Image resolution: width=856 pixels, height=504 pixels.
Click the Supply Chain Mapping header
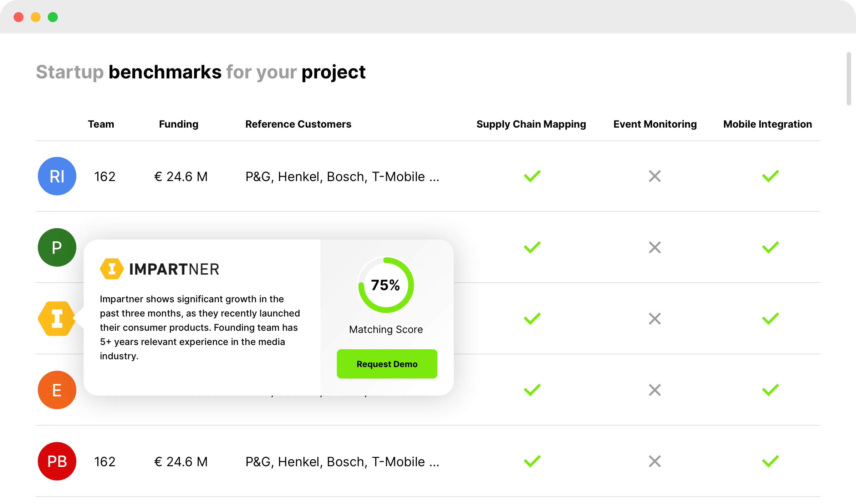(531, 124)
